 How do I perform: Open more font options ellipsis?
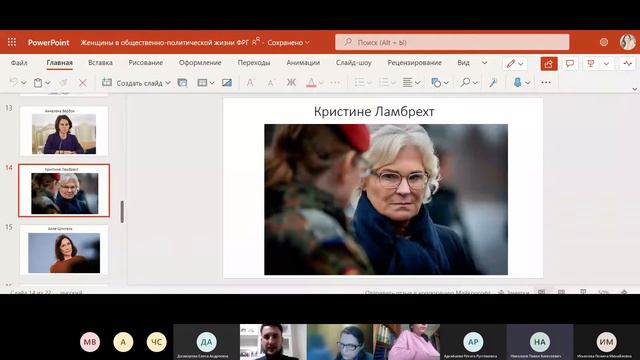(x=335, y=83)
